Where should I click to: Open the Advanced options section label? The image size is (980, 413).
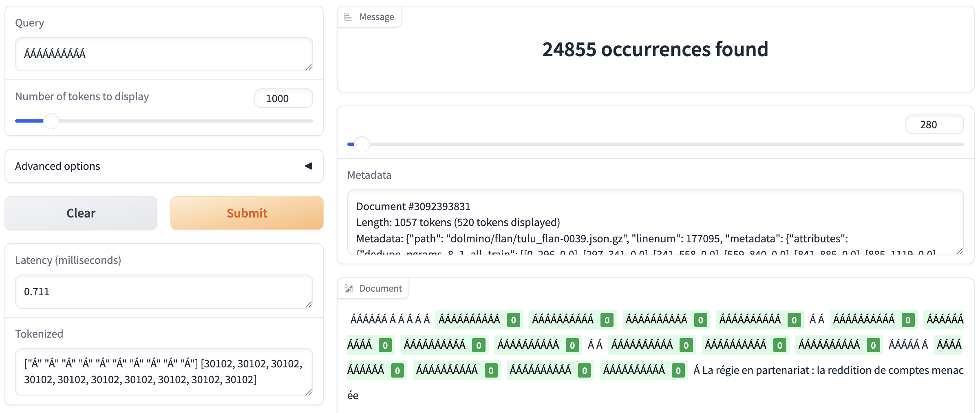coord(57,166)
